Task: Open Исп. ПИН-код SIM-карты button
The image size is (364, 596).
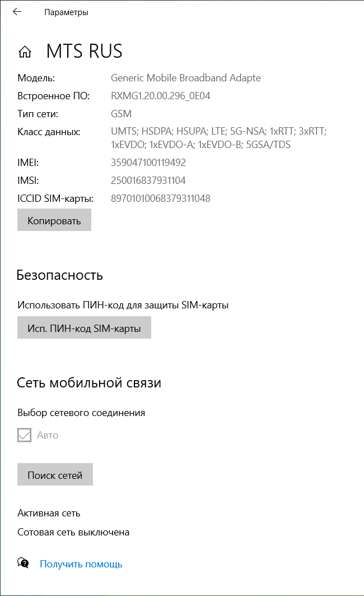Action: tap(84, 327)
